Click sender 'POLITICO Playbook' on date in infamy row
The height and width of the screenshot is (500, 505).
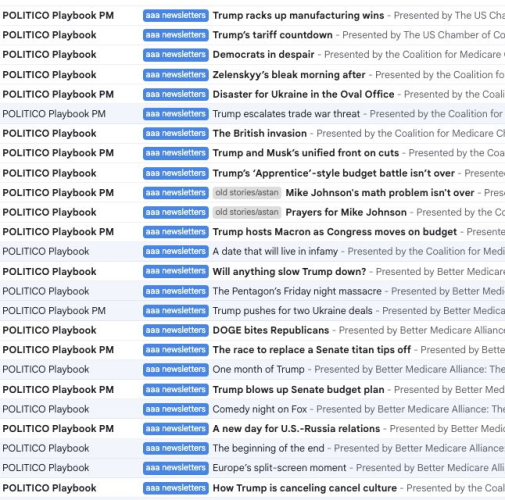[x=46, y=251]
